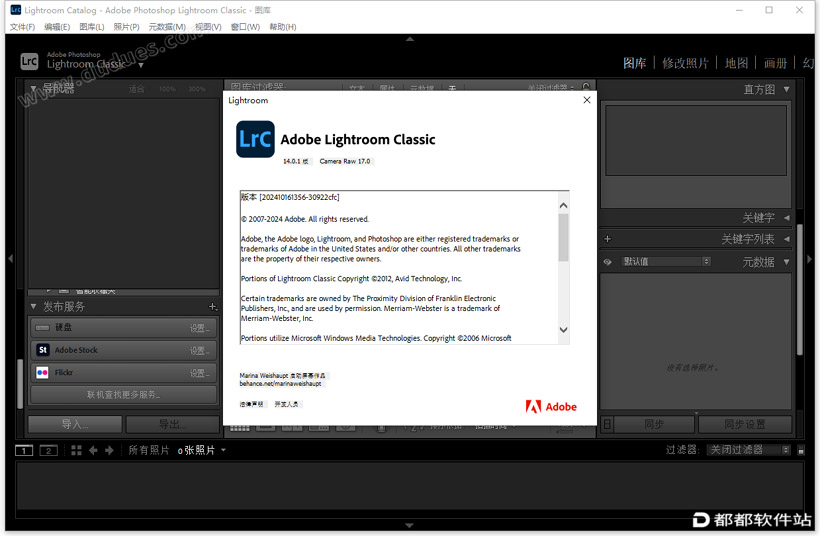820x536 pixels.
Task: Hide the bottom filmstrip panel arrow
Action: tap(409, 524)
